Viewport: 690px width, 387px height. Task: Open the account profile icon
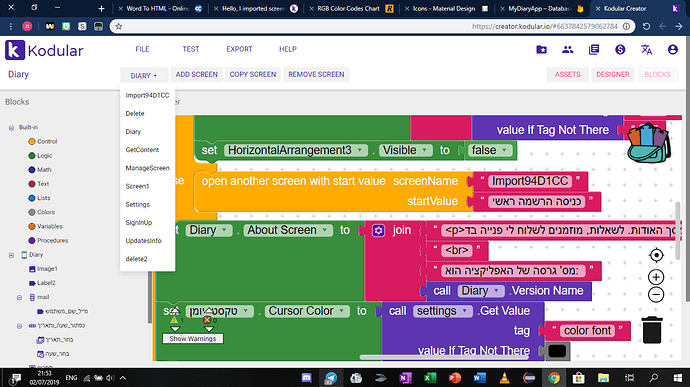click(x=672, y=49)
